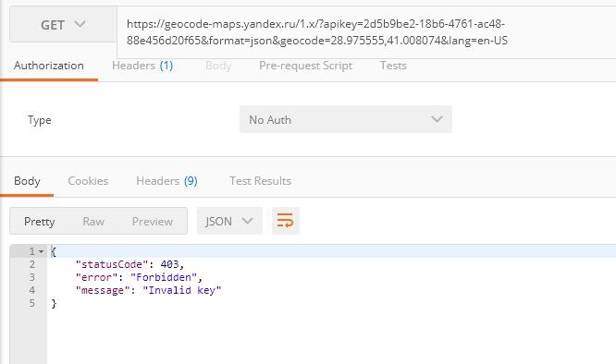This screenshot has height=364, width=616.
Task: Open the response Cookies tab
Action: [88, 181]
